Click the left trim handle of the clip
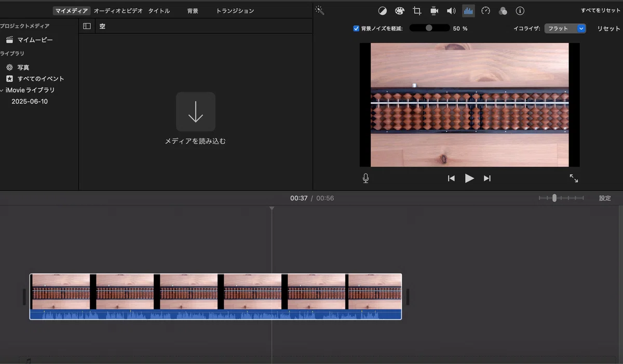This screenshot has height=364, width=623. point(24,297)
